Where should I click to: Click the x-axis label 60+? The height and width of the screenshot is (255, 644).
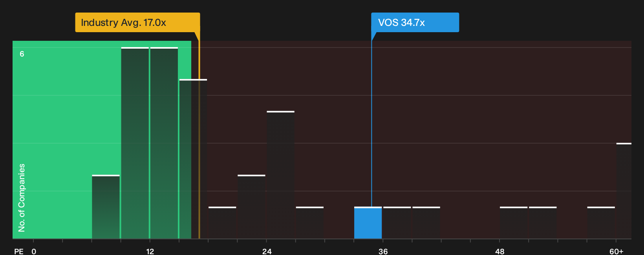click(617, 251)
